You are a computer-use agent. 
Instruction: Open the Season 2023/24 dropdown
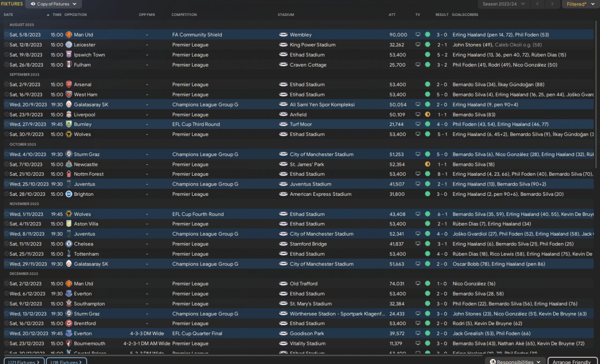coord(504,4)
